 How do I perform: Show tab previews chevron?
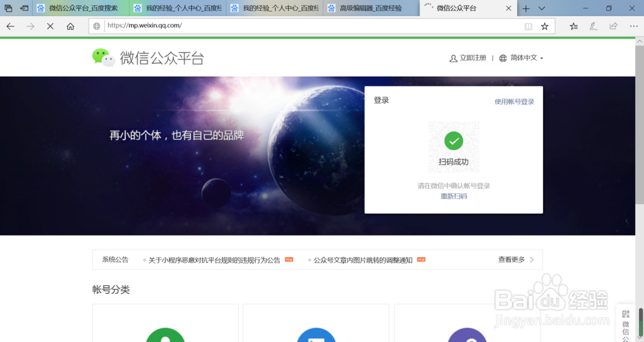(x=542, y=8)
